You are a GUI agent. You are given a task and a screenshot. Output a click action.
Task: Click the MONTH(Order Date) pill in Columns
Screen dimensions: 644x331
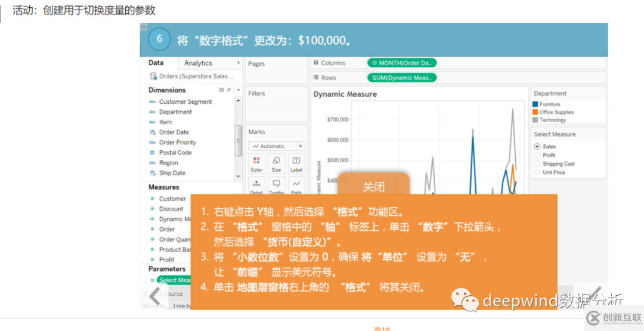[x=402, y=63]
